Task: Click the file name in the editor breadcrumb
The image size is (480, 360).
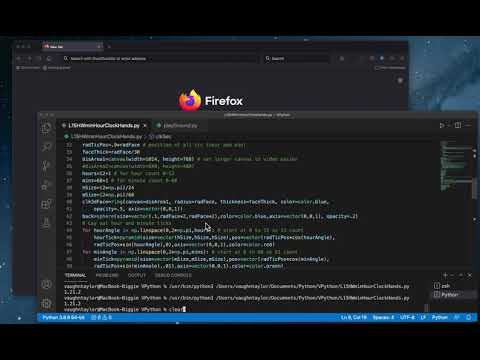Action: click(x=106, y=136)
